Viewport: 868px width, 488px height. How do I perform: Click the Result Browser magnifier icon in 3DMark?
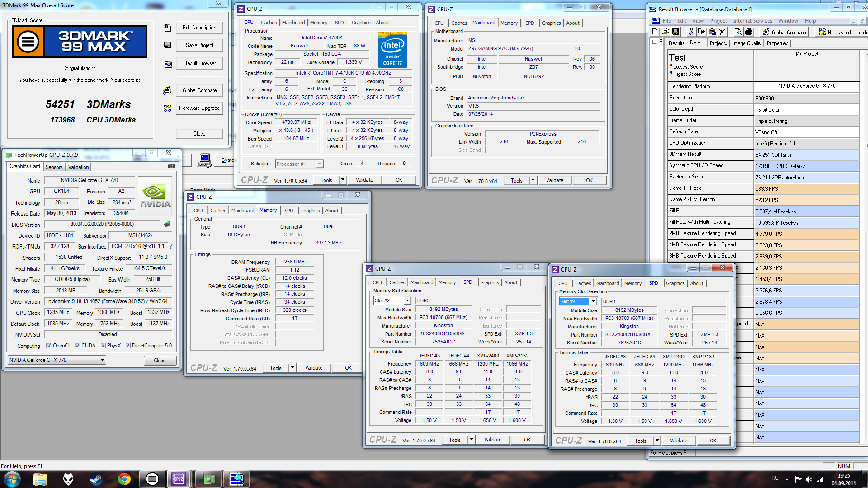click(168, 64)
